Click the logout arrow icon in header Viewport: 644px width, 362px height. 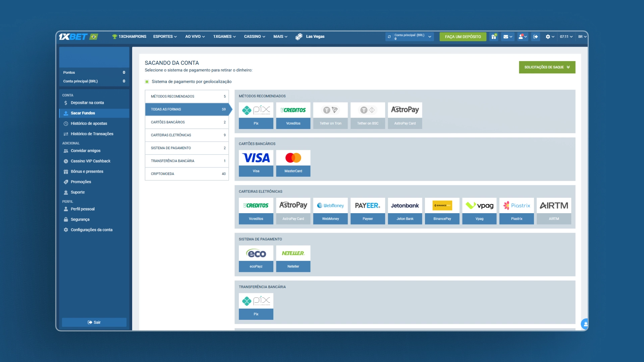(x=536, y=37)
